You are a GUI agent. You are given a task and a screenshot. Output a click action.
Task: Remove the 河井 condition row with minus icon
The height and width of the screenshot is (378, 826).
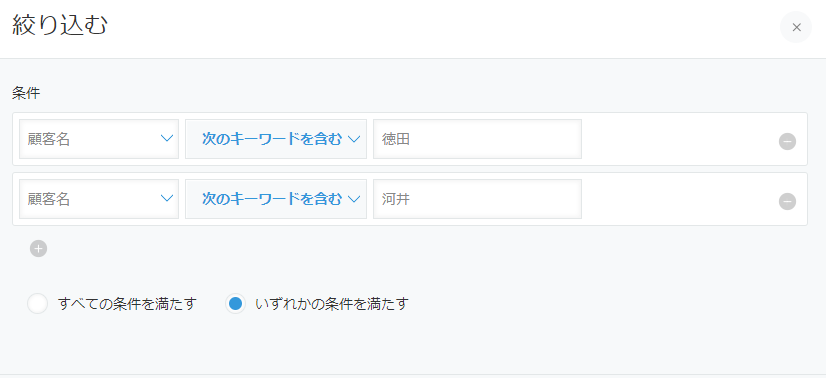coord(788,201)
